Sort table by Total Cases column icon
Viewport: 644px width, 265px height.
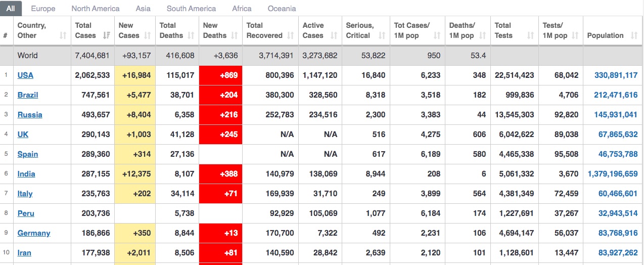pos(106,35)
